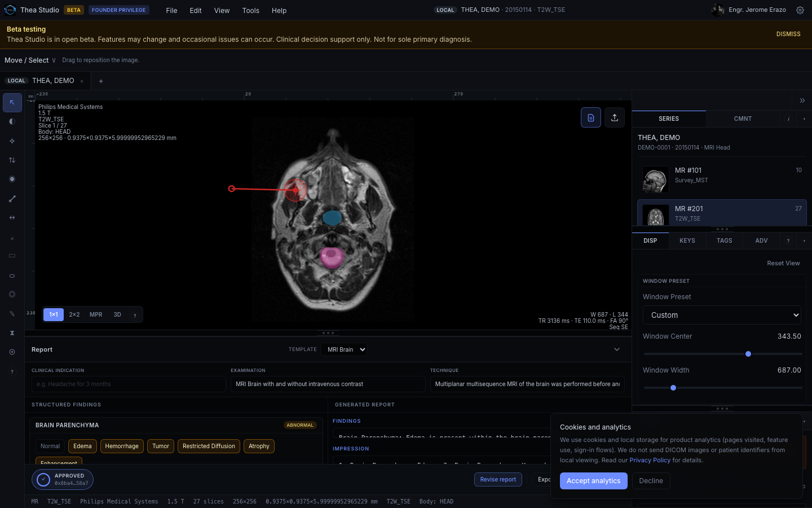Toggle the Atrophy finding chip

point(259,446)
